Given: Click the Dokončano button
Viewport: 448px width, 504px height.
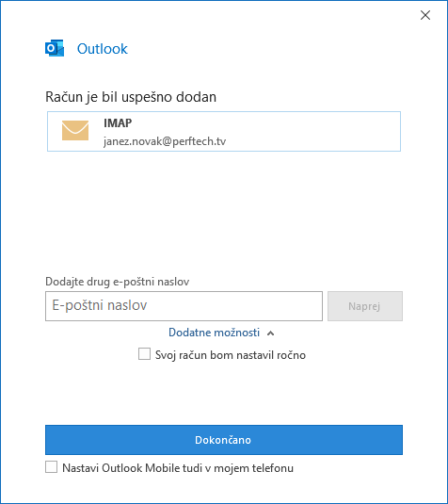Looking at the screenshot, I should [224, 440].
